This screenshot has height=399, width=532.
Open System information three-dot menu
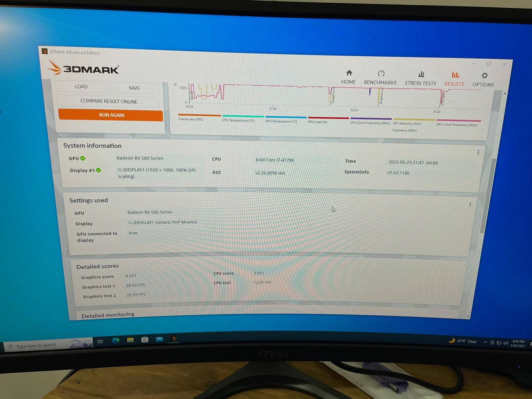478,152
